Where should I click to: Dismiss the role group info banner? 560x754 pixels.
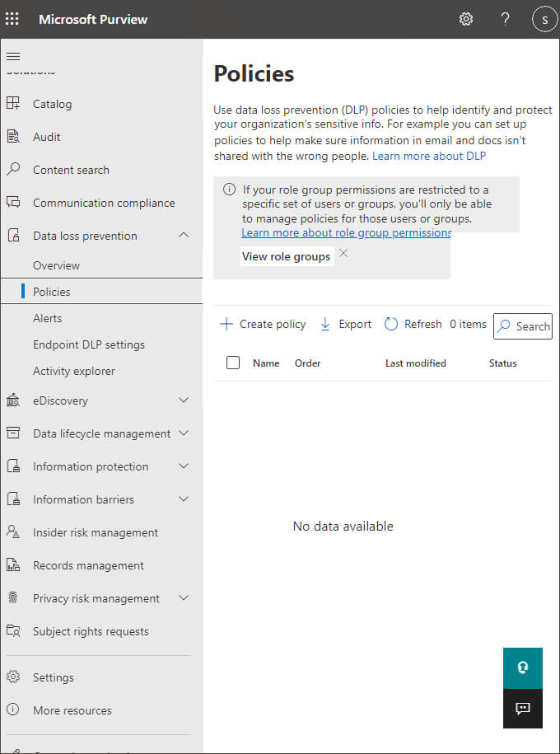coord(343,254)
